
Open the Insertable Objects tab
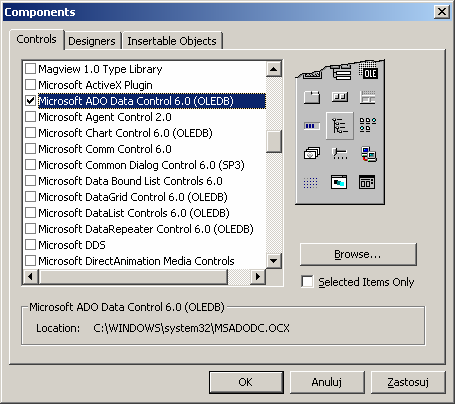[x=172, y=41]
